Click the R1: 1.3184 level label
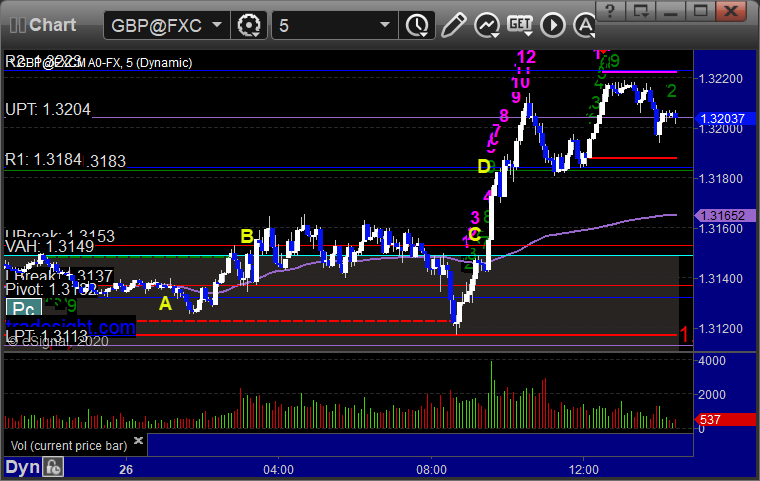Image resolution: width=760 pixels, height=481 pixels. tap(43, 159)
